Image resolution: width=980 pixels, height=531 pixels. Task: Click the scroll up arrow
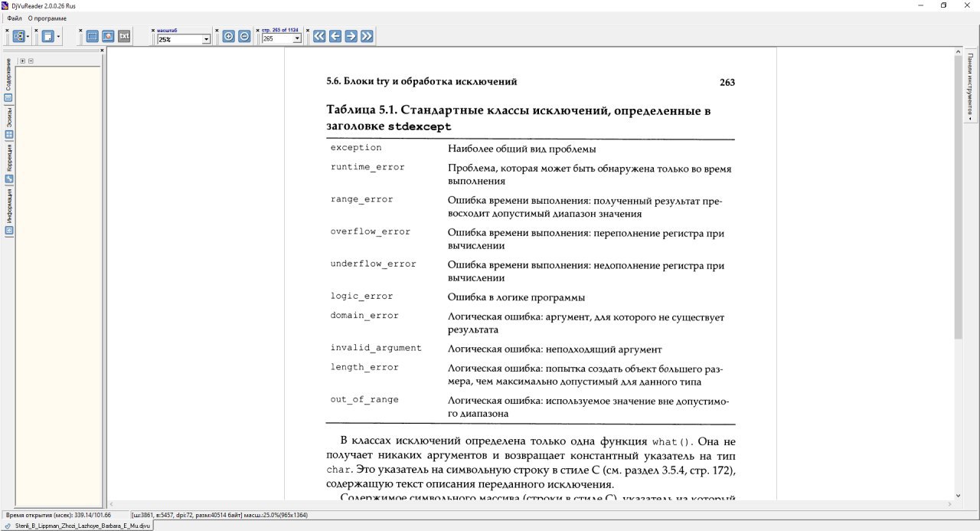pyautogui.click(x=959, y=51)
